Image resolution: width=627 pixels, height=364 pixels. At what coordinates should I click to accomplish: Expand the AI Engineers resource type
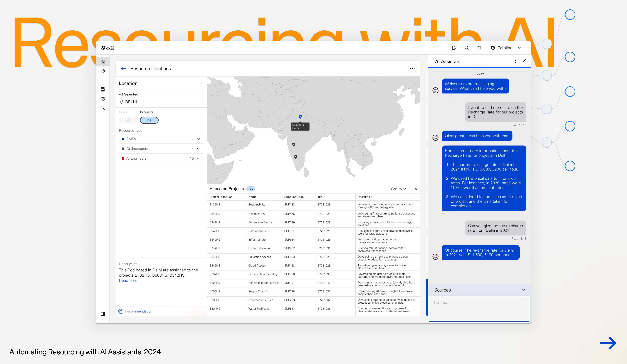(x=198, y=158)
